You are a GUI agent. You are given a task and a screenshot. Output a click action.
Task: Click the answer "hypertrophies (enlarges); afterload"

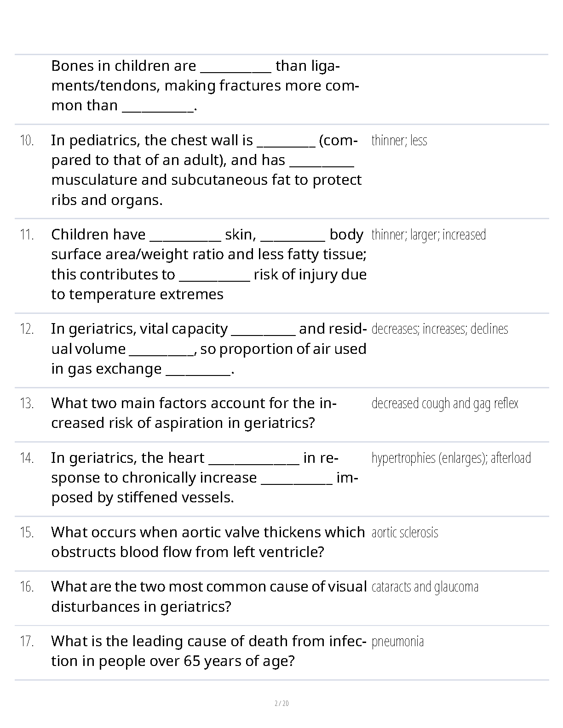click(x=451, y=458)
